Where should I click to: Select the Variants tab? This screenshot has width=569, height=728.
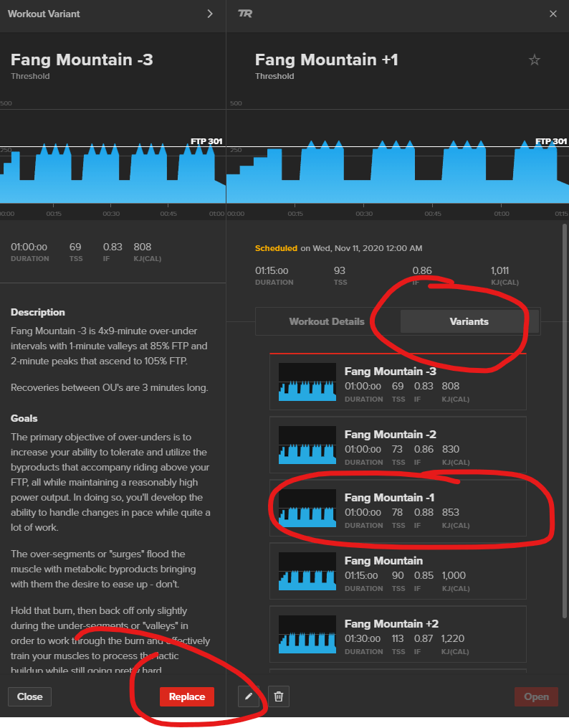pos(469,321)
